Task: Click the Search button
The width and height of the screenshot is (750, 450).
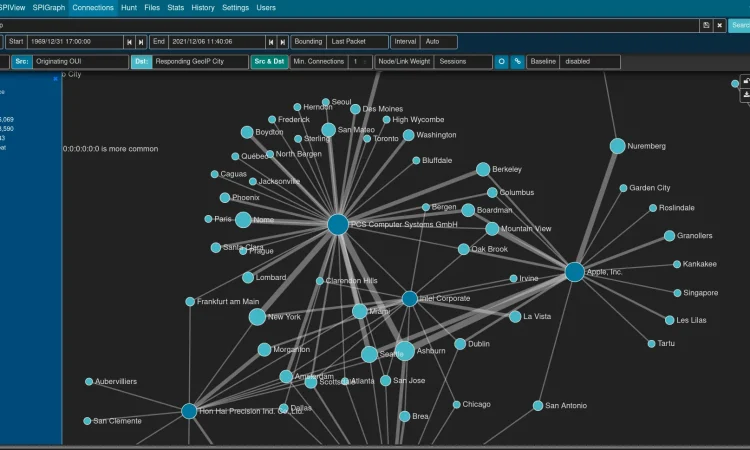Action: (739, 25)
